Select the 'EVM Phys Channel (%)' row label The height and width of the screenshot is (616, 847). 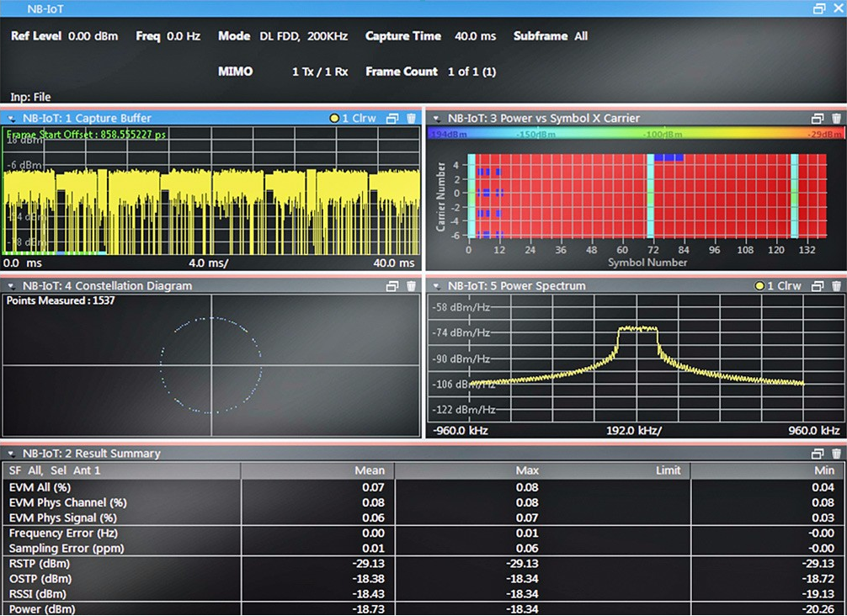[68, 502]
